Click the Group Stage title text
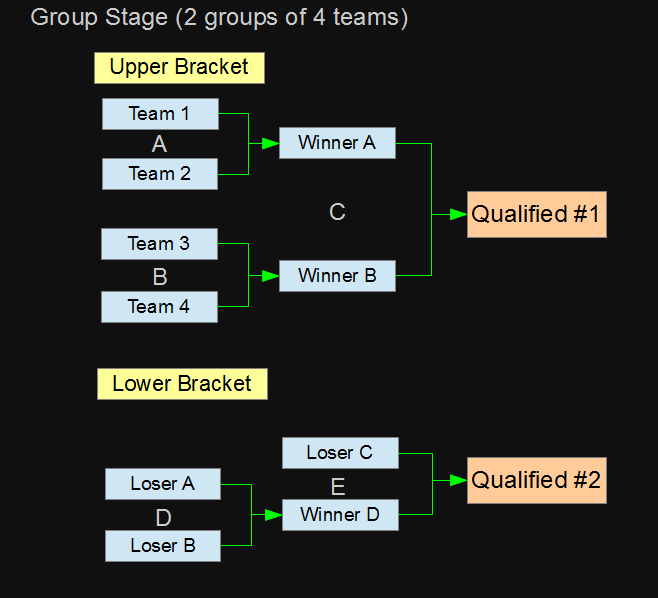 coord(219,18)
